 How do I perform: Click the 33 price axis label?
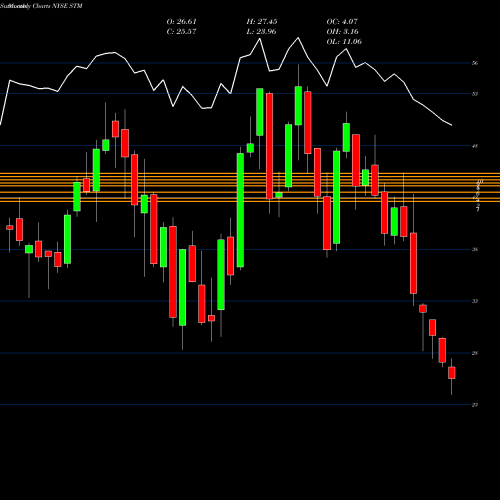(x=475, y=301)
